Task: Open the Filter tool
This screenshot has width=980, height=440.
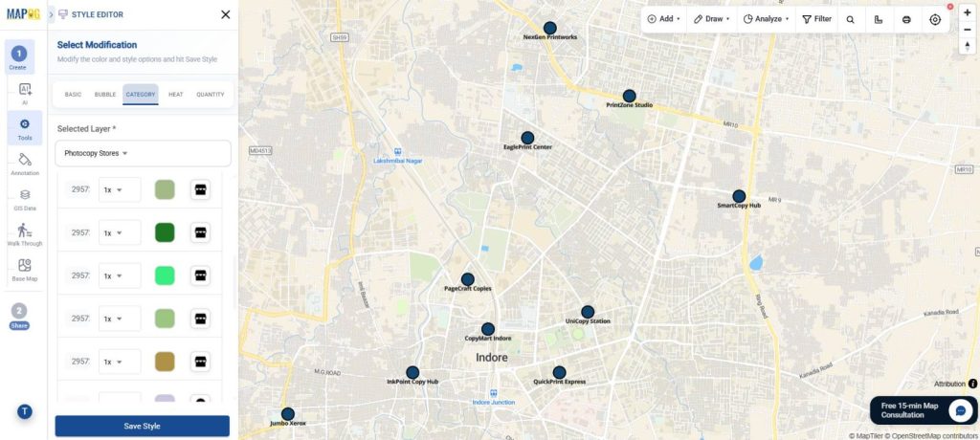Action: click(817, 19)
